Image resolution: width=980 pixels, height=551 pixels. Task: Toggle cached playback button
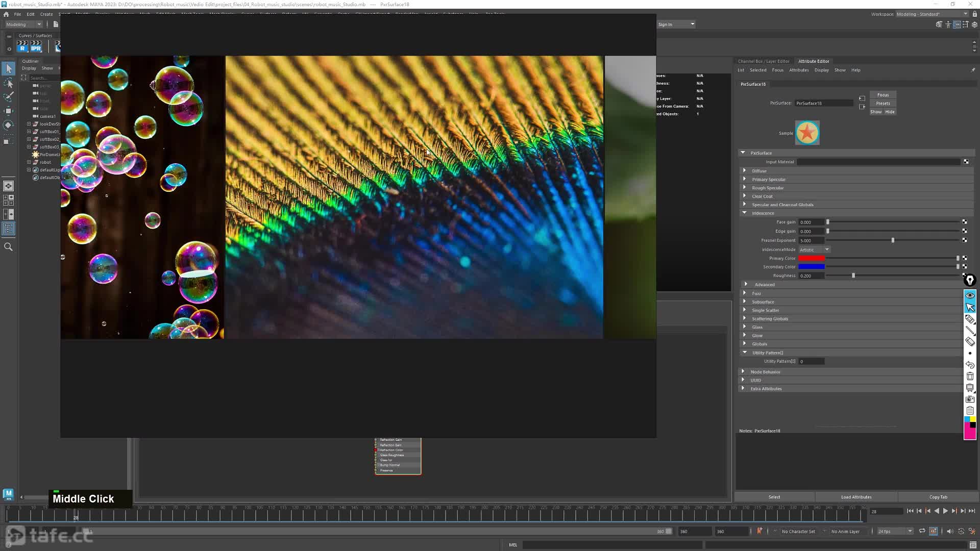point(934,531)
